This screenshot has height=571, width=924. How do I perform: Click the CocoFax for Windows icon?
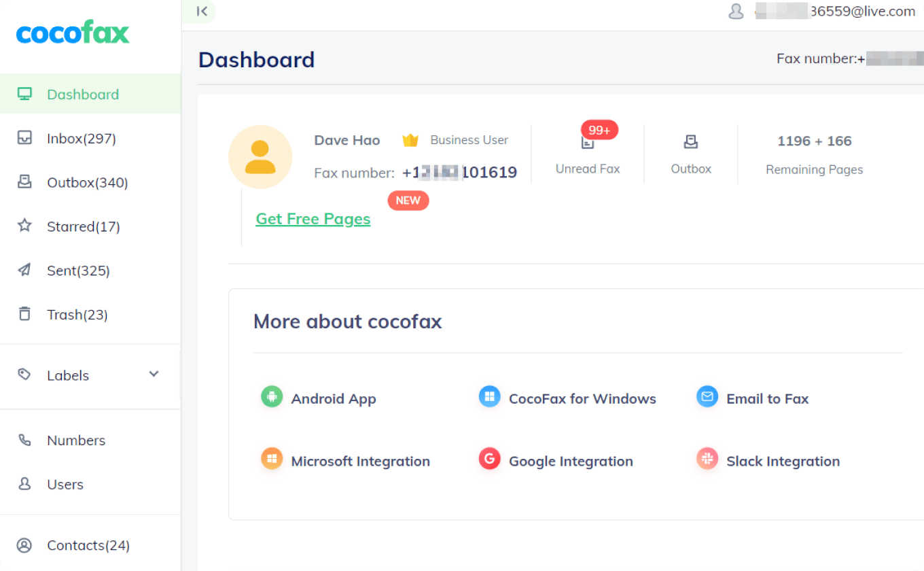489,396
